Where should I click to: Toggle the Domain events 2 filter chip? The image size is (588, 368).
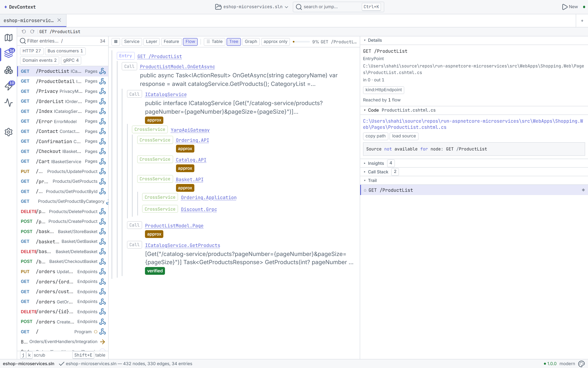39,60
